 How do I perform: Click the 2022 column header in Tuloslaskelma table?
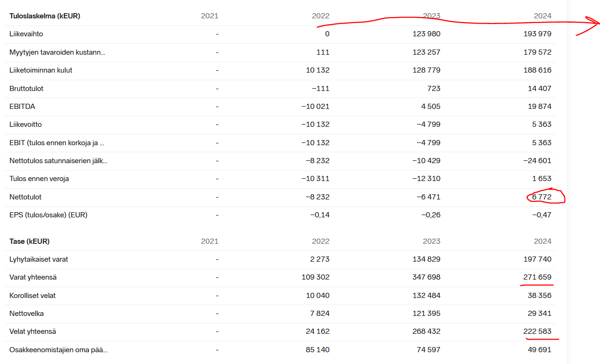320,16
